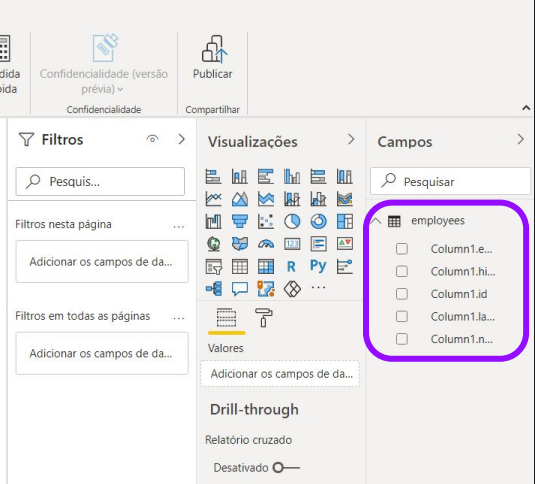Select the pie chart visualization
The image size is (535, 484).
292,221
